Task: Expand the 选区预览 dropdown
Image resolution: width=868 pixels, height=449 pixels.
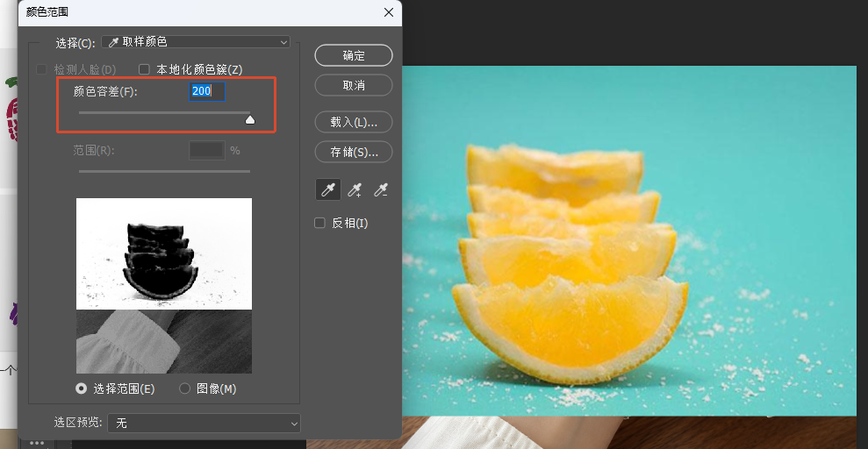Action: (x=204, y=423)
